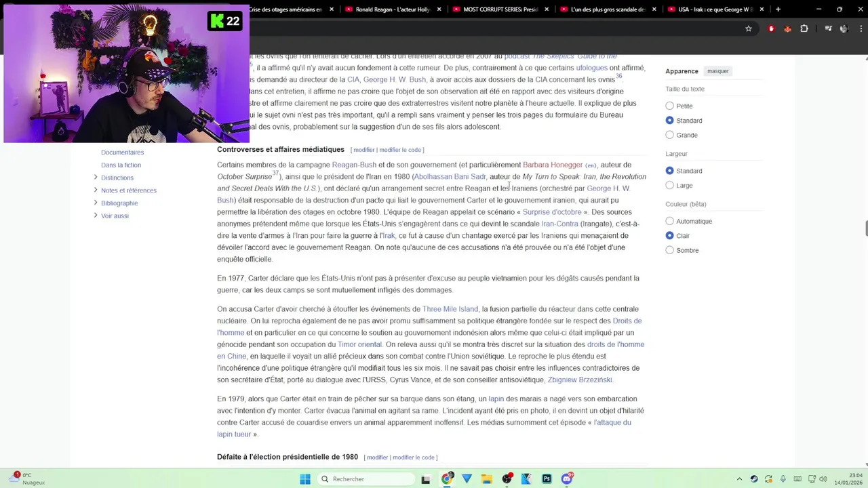
Task: Expand Notes et références in sidebar
Action: point(96,190)
